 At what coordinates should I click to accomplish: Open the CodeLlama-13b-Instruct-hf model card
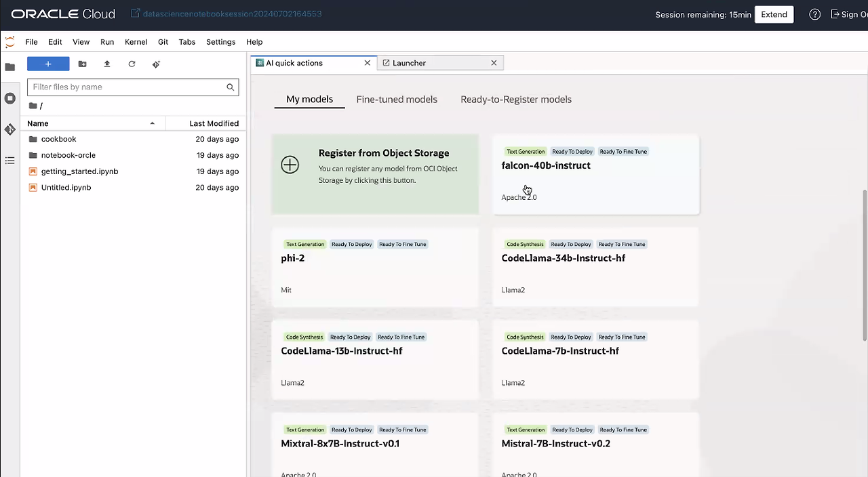click(375, 360)
